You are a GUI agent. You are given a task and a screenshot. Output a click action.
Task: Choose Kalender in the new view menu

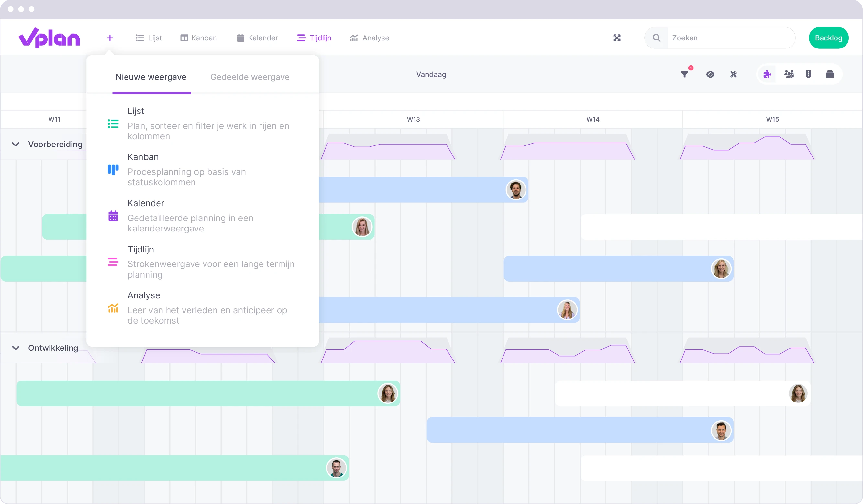coord(202,216)
